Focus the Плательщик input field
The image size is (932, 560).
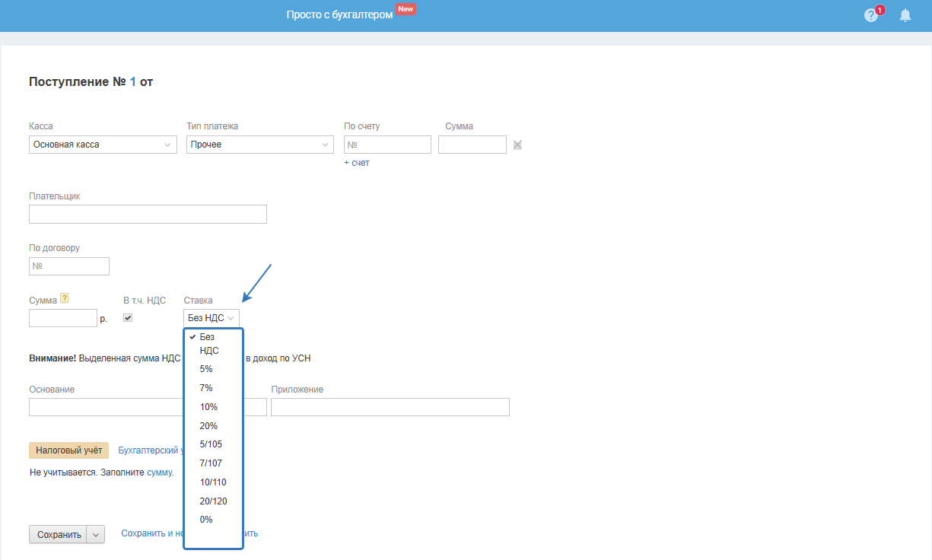[x=148, y=214]
